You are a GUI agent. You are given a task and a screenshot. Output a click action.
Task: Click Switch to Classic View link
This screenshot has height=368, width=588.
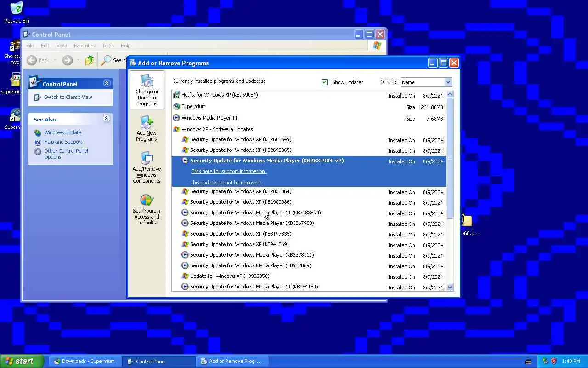[68, 97]
